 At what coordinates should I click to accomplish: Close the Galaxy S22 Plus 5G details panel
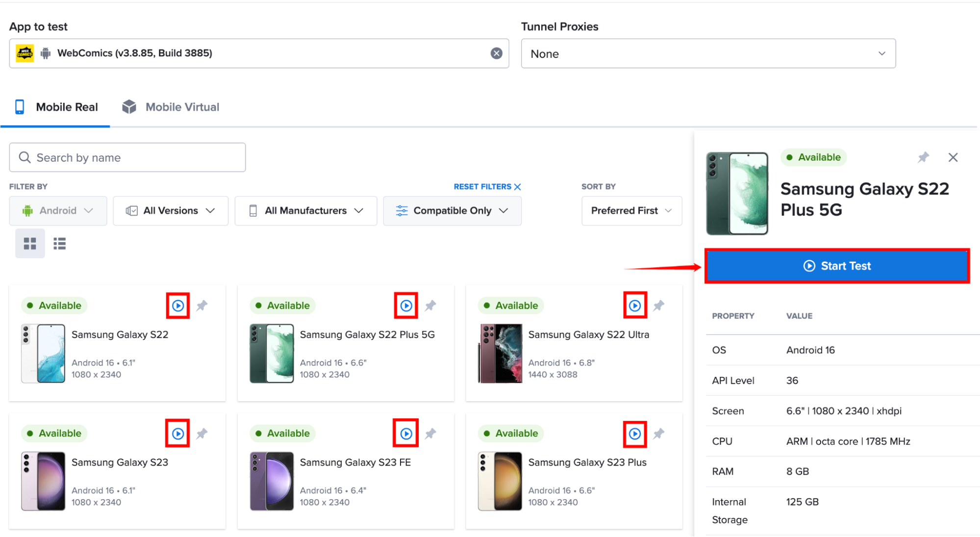click(953, 157)
